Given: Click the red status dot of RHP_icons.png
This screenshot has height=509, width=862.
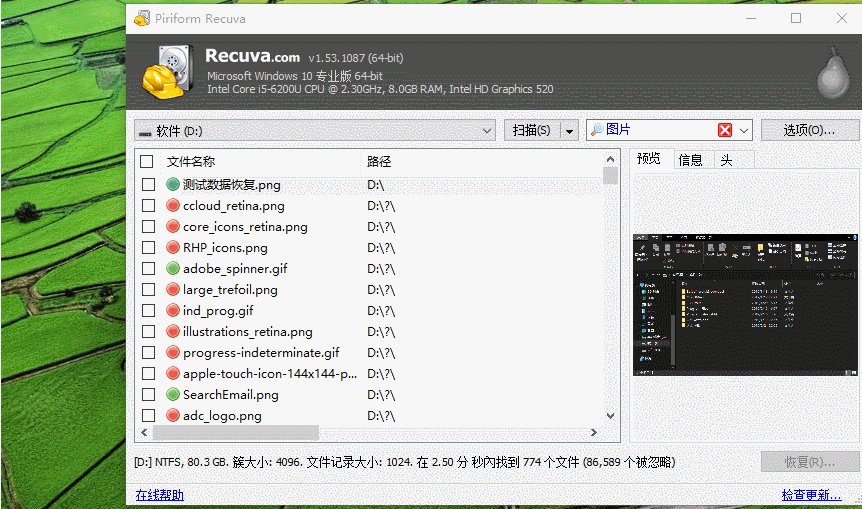Looking at the screenshot, I should [173, 247].
